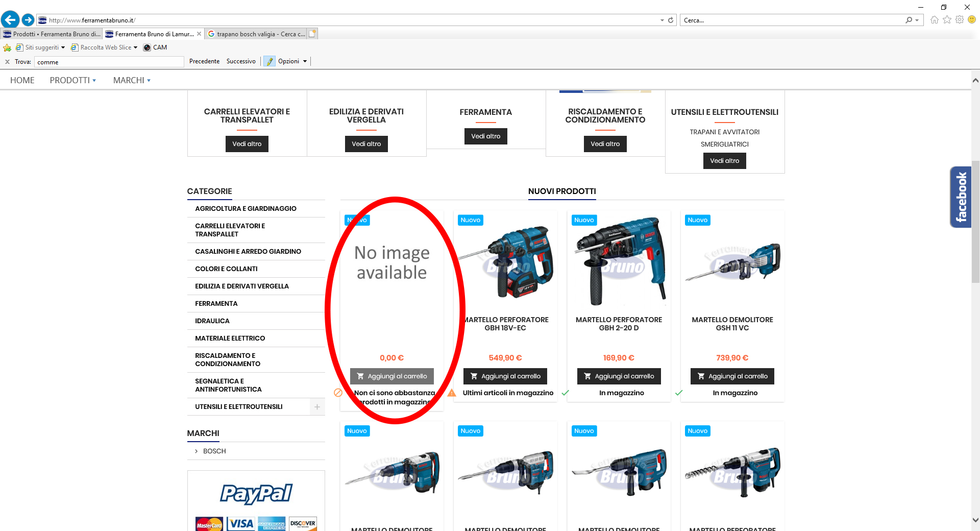Click the page scrollbar up arrow
The width and height of the screenshot is (980, 531).
pos(975,80)
